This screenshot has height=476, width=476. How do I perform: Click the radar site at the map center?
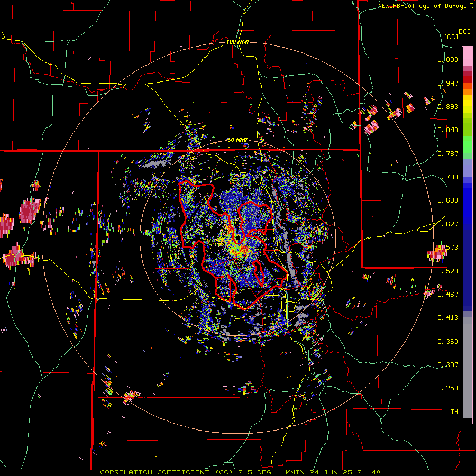pos(237,237)
